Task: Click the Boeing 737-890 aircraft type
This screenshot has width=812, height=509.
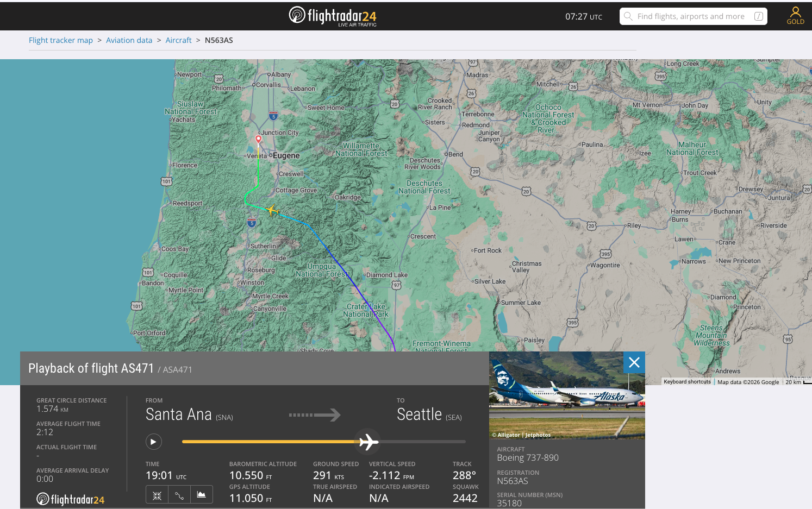Action: (528, 457)
